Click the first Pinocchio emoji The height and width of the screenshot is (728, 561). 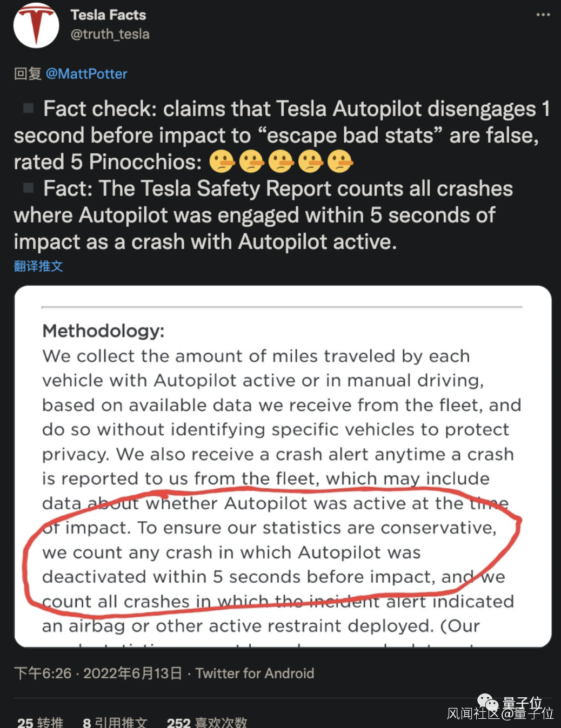pyautogui.click(x=222, y=161)
